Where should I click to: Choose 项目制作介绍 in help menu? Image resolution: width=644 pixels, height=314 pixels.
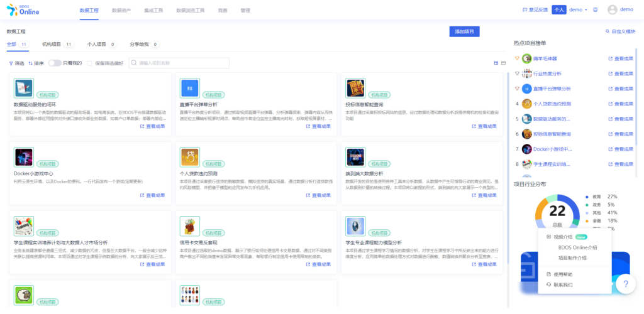tap(572, 258)
